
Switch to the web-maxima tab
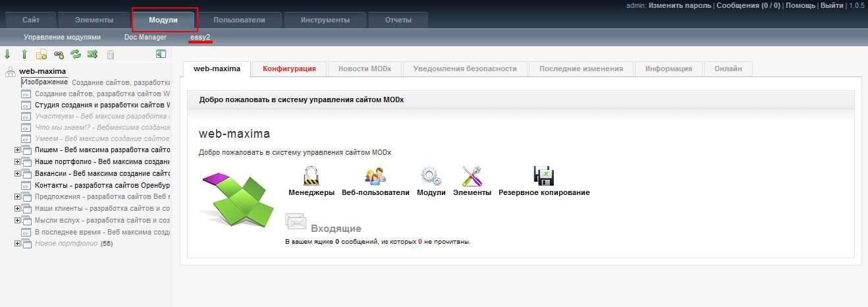tap(217, 69)
